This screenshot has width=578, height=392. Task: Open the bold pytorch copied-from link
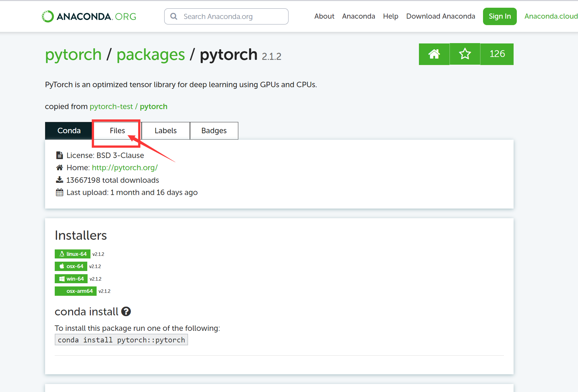click(154, 107)
